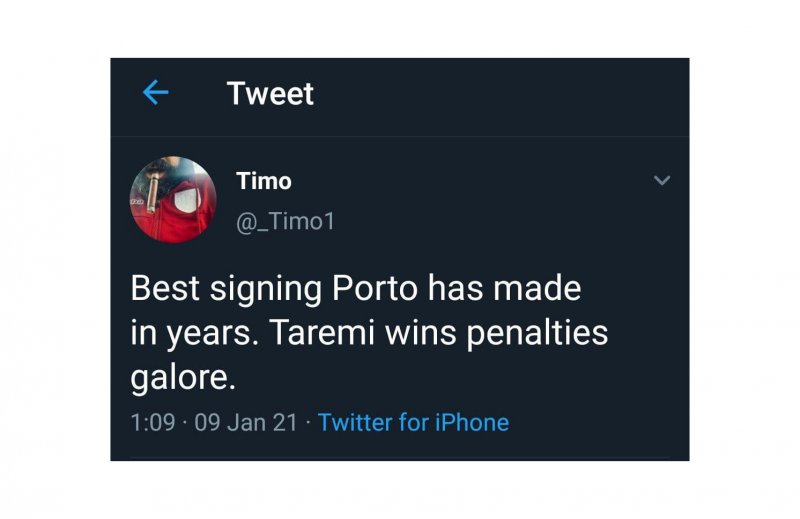This screenshot has height=519, width=800.
Task: Click the word "has" in the tweet
Action: tap(456, 289)
